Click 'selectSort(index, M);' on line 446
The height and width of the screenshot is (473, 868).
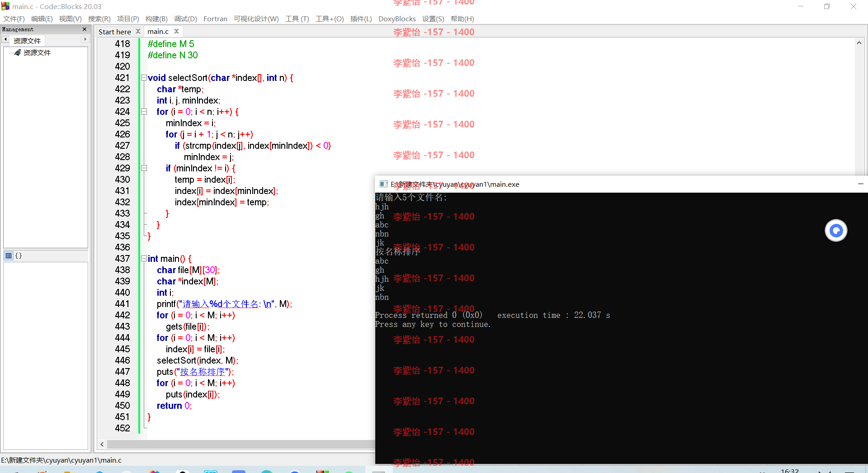click(198, 360)
